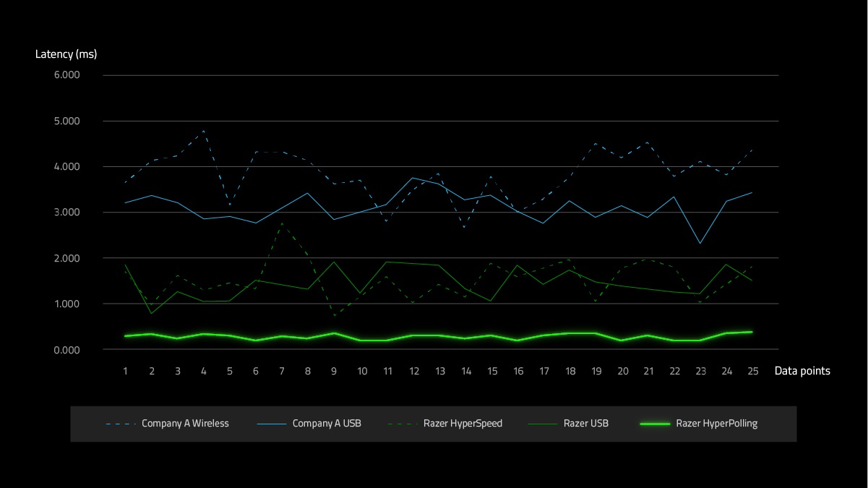868x488 pixels.
Task: Click data point label 1 on horizontal axis
Action: click(126, 371)
